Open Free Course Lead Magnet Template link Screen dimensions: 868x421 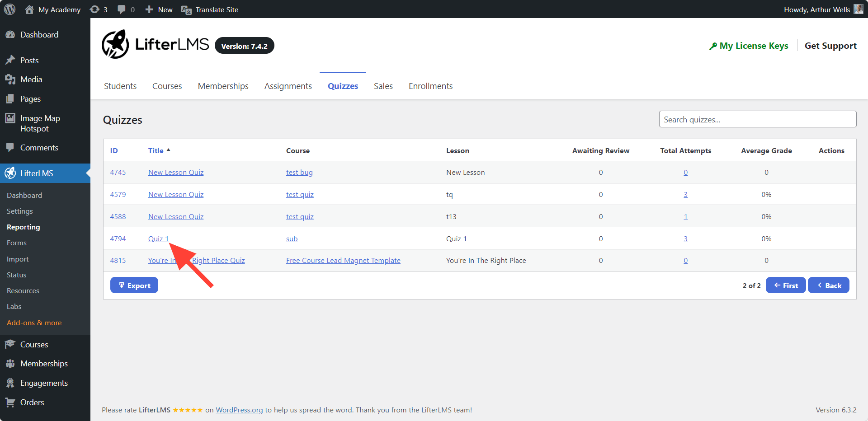tap(343, 260)
